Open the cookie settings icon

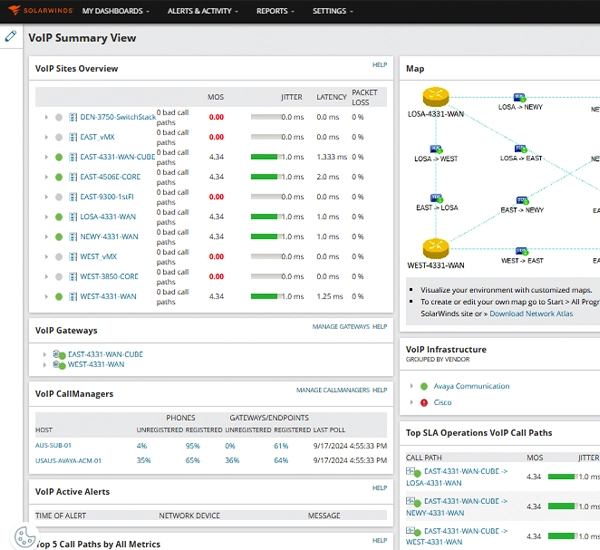tap(24, 537)
